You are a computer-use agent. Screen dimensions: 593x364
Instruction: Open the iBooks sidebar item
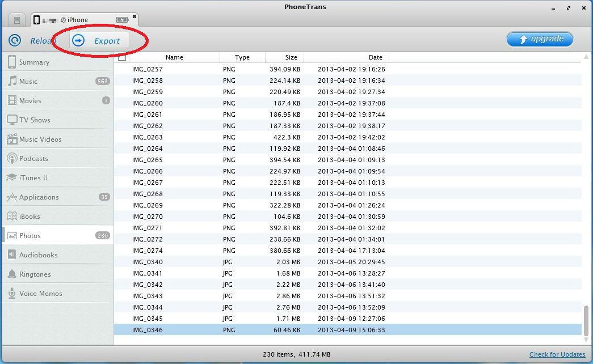pyautogui.click(x=30, y=216)
